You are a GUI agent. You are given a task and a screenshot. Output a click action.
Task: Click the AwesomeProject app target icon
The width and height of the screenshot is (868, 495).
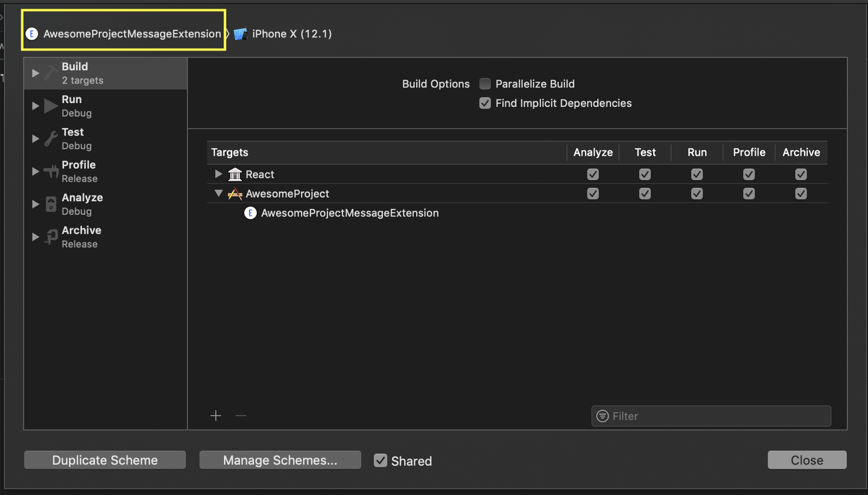point(235,194)
